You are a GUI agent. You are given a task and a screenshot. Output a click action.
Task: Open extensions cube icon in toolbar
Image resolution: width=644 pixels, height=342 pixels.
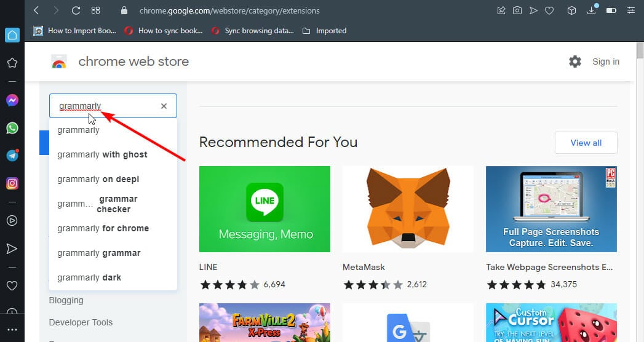tap(571, 10)
